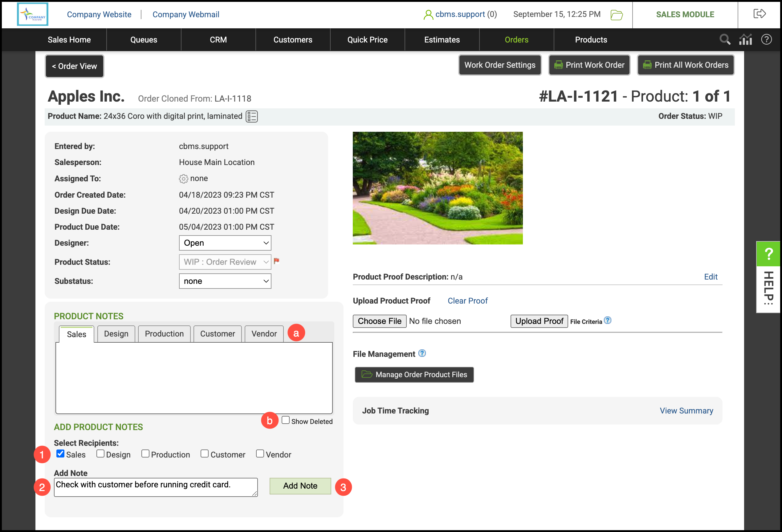
Task: Go to Estimates in the navigation bar
Action: (x=442, y=40)
